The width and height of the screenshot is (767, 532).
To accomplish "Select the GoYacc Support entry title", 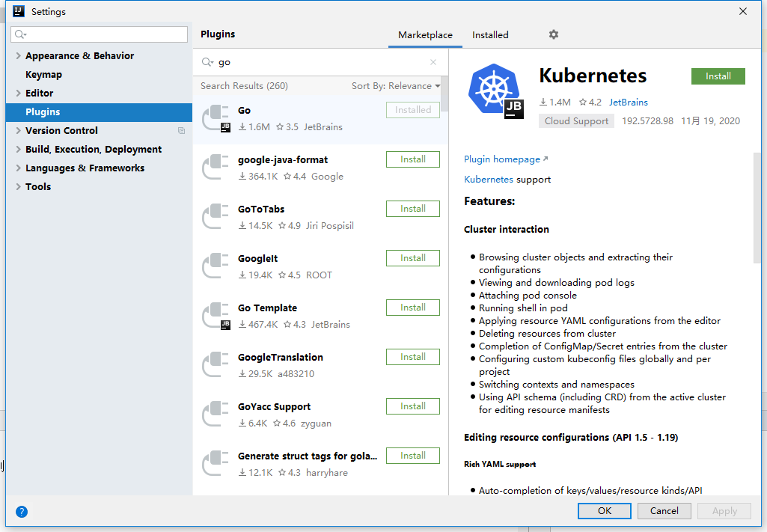I will (x=274, y=407).
